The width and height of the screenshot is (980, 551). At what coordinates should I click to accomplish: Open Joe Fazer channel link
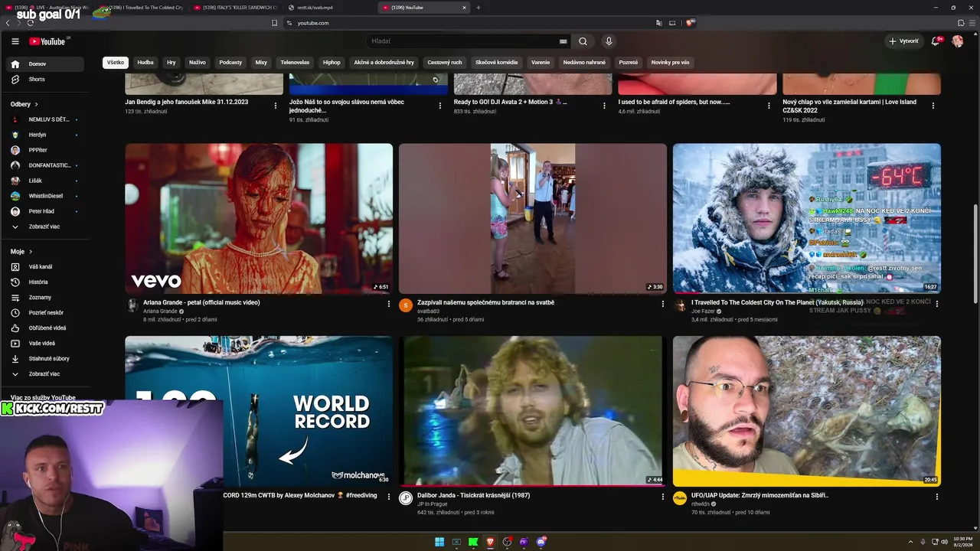(702, 311)
